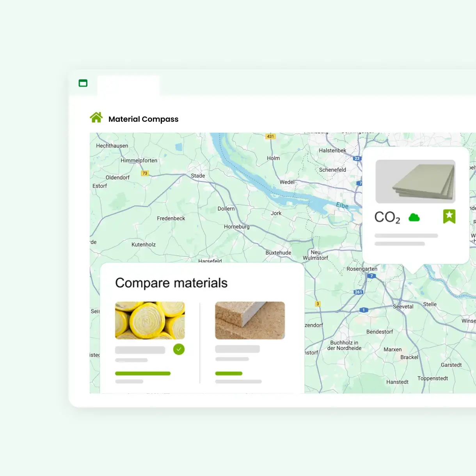Click the Brackel map label

click(x=409, y=357)
